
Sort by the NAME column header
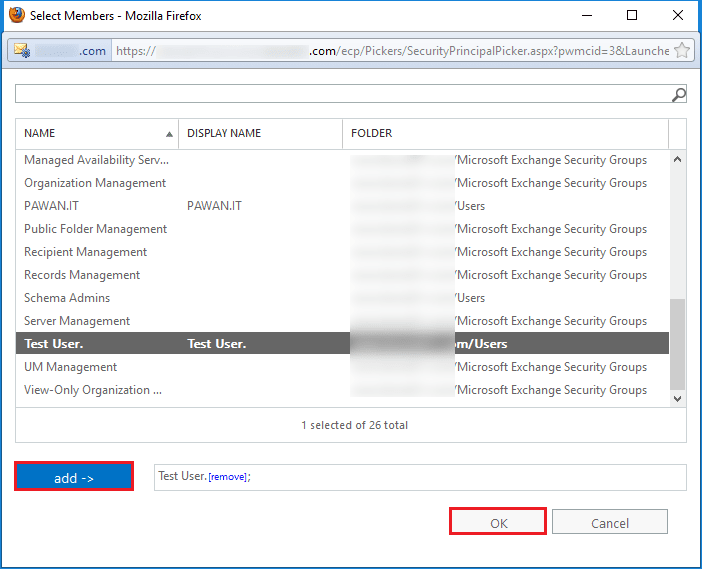click(x=97, y=133)
